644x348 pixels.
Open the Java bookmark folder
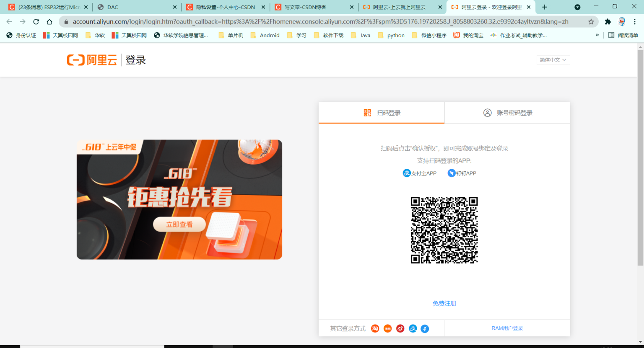point(361,36)
